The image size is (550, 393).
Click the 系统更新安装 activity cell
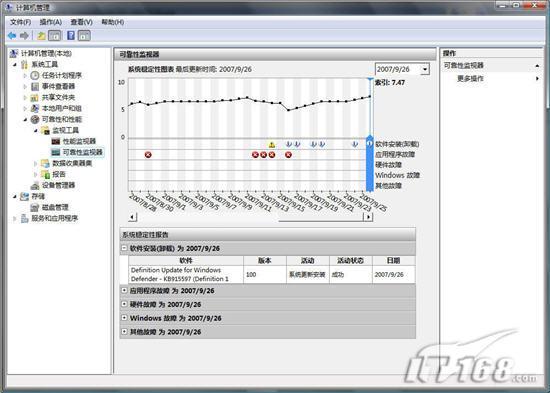(308, 274)
